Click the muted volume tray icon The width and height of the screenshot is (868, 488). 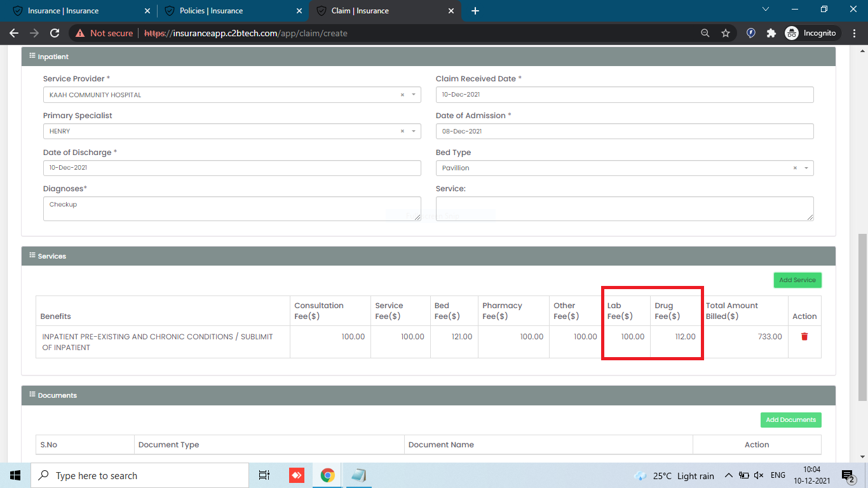759,475
